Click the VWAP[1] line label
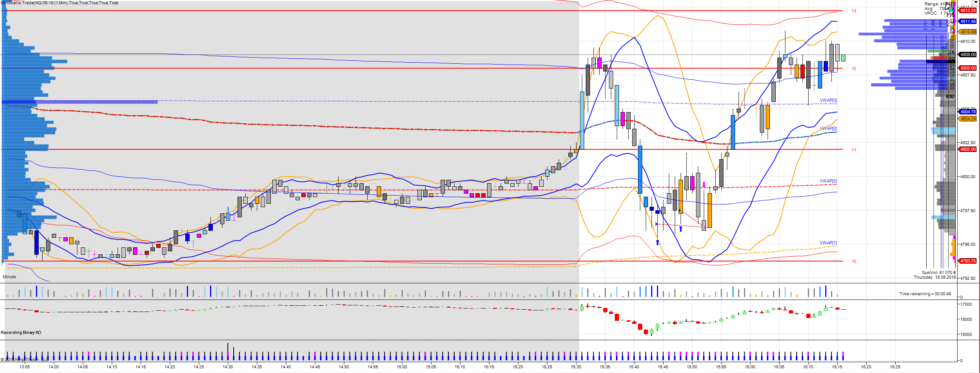Viewport: 980px width, 373px height. pyautogui.click(x=828, y=243)
